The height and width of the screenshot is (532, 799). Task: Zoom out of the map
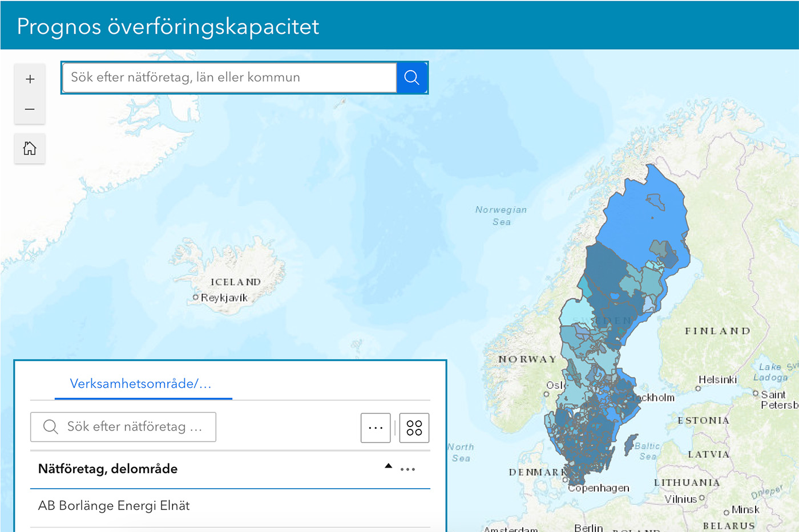pyautogui.click(x=30, y=109)
